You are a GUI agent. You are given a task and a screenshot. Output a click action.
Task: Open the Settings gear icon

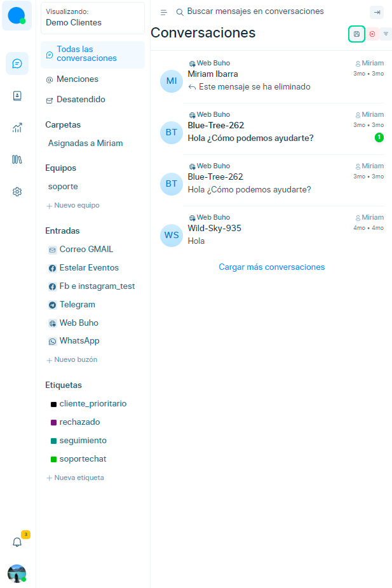[x=17, y=191]
